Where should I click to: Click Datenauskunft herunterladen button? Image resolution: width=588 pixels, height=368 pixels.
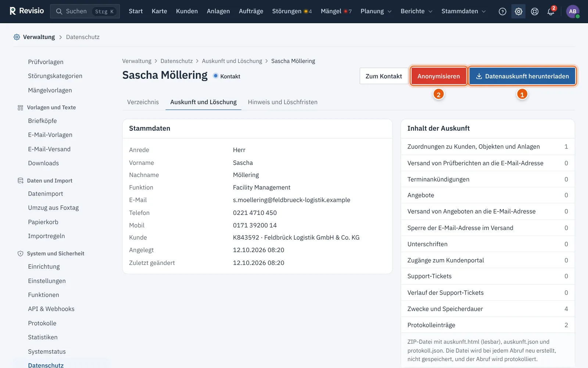pyautogui.click(x=522, y=76)
